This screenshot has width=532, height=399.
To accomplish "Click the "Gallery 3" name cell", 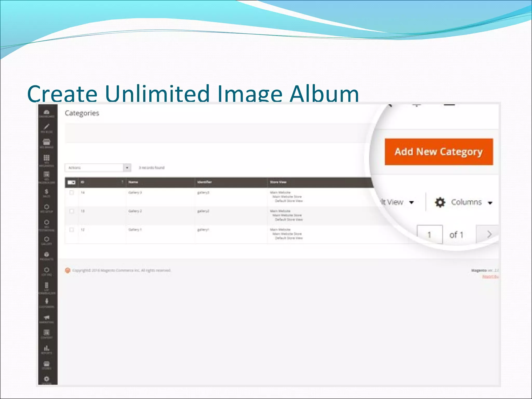I will coord(135,192).
